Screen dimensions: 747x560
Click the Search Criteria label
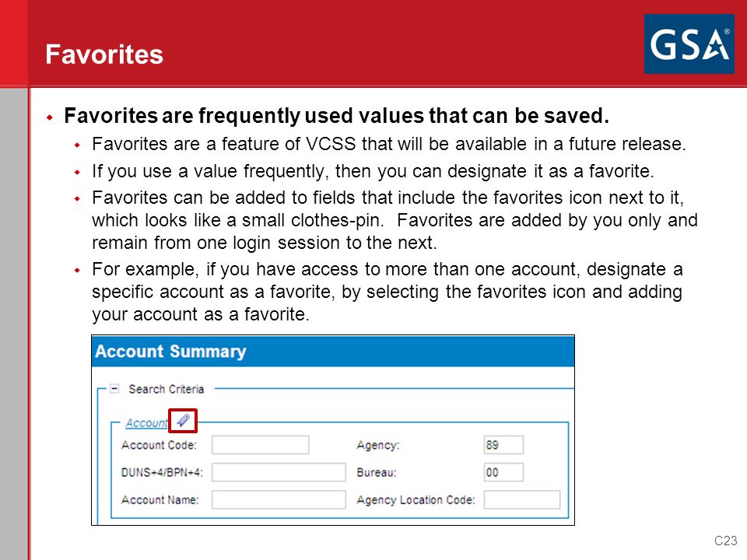pos(167,389)
